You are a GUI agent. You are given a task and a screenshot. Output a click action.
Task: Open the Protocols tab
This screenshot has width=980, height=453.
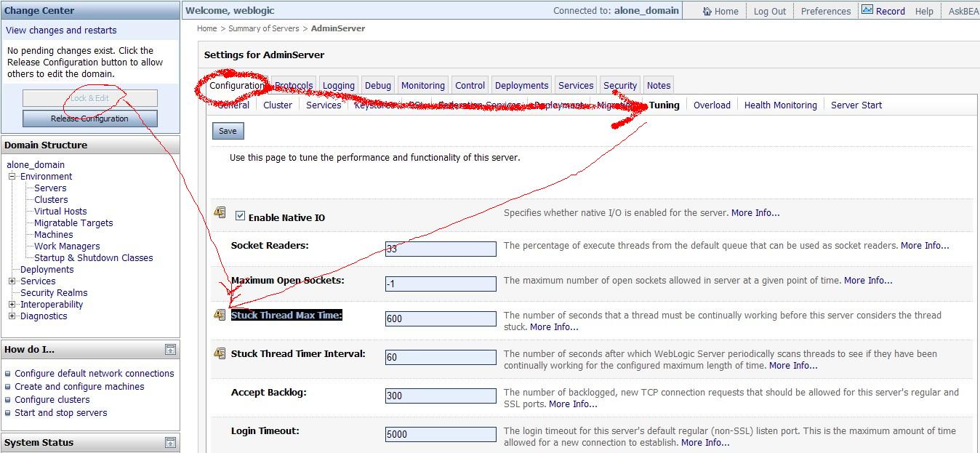coord(294,85)
